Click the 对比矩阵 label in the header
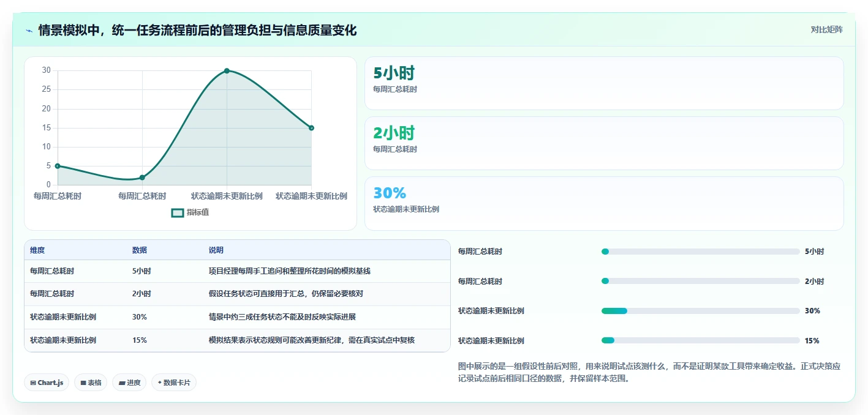The height and width of the screenshot is (415, 868). [x=827, y=29]
